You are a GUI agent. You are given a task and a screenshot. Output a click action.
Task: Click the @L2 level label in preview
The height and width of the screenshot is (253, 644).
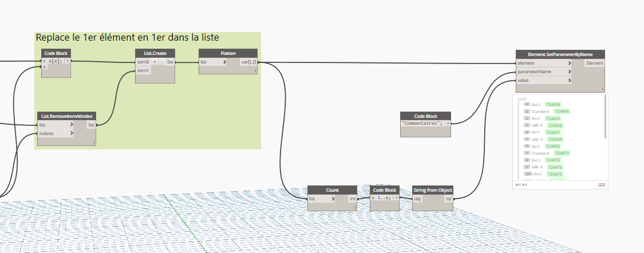point(518,185)
